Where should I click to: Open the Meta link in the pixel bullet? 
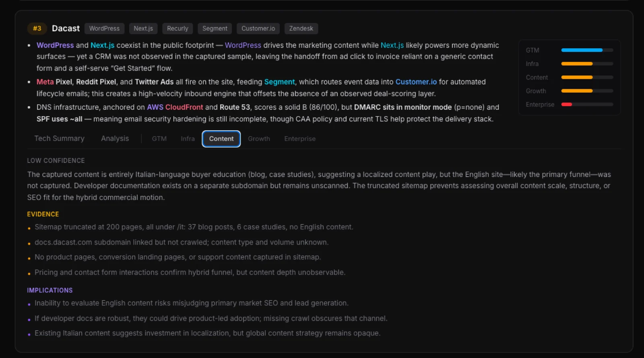click(x=45, y=82)
